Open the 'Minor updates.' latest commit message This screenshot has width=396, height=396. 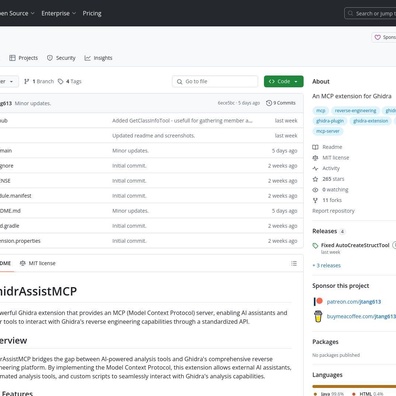point(33,103)
